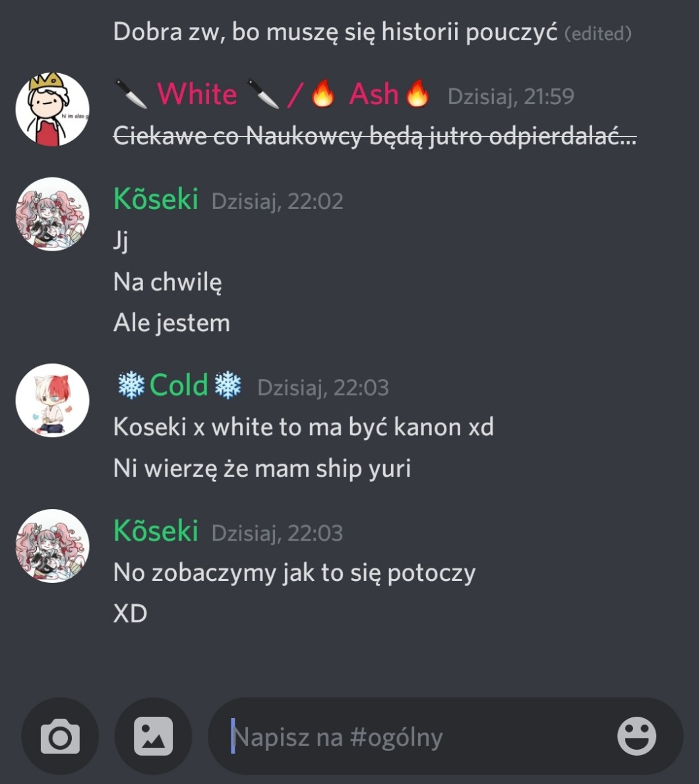Select first Kõseki username

click(x=156, y=198)
